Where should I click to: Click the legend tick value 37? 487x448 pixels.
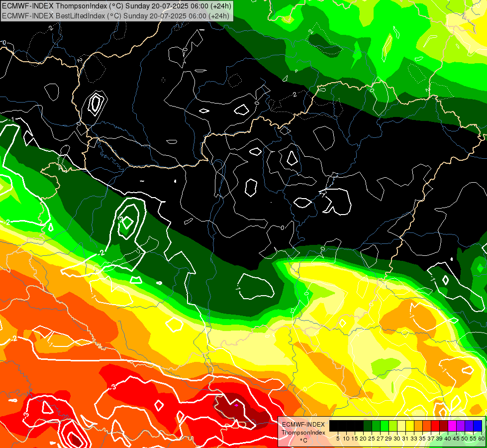[431, 439]
